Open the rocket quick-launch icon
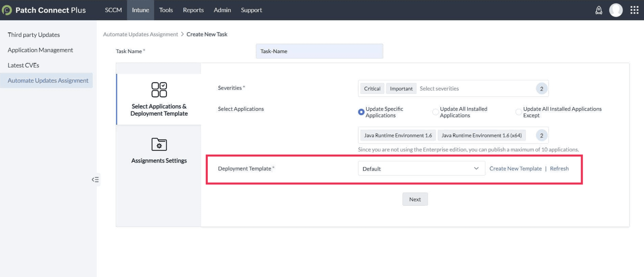Image resolution: width=644 pixels, height=277 pixels. (x=598, y=10)
